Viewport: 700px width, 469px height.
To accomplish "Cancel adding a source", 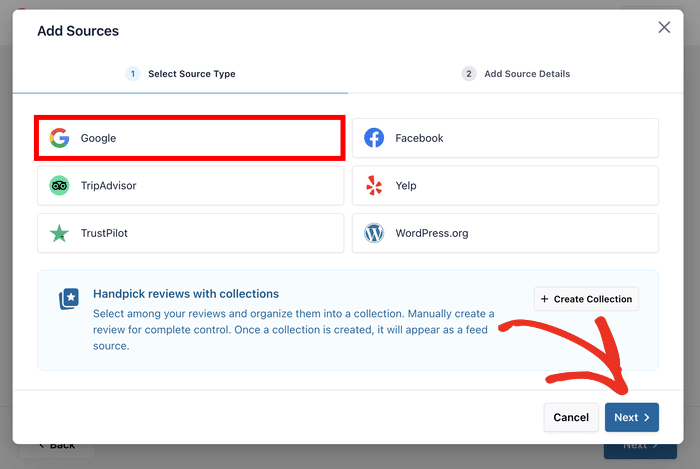I will (x=571, y=417).
